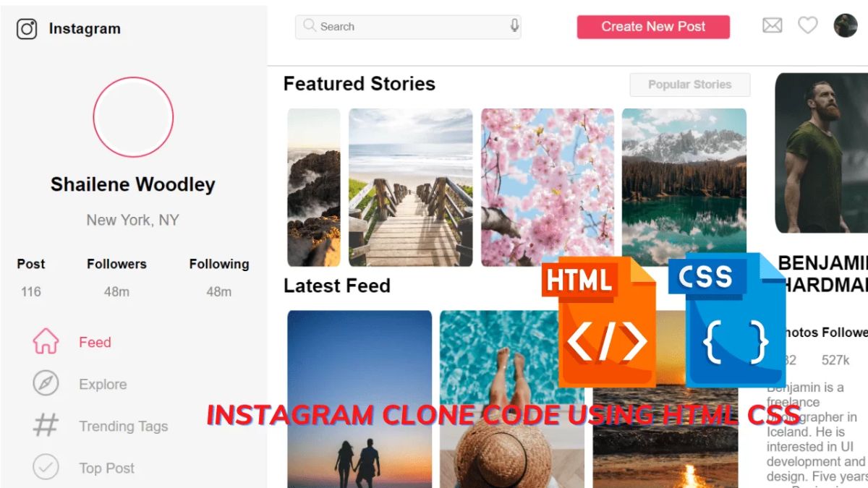868x488 pixels.
Task: Click the compass Explore icon
Action: (46, 383)
